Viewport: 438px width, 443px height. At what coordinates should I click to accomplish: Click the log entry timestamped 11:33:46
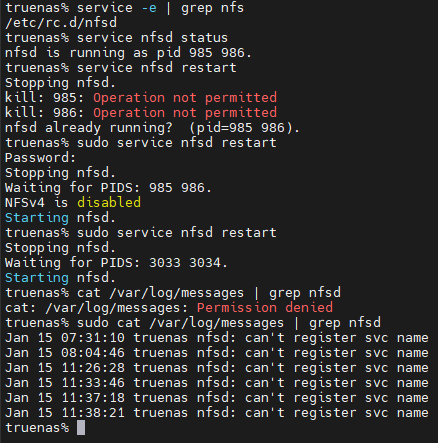(217, 383)
